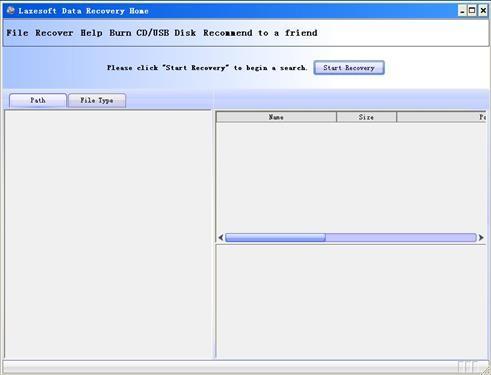This screenshot has height=375, width=491.
Task: Click the partially visible third column header
Action: click(x=441, y=117)
